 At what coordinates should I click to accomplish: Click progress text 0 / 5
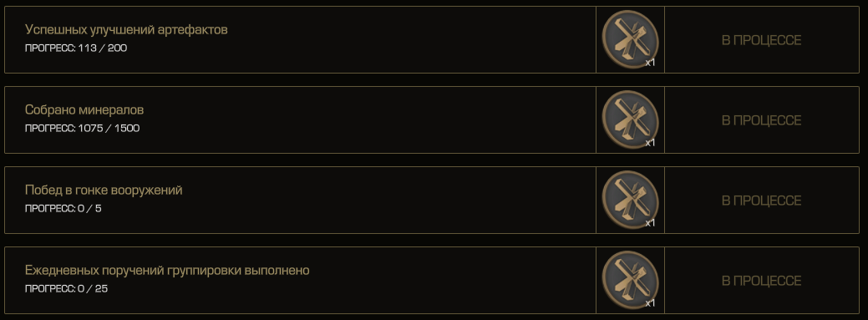point(89,209)
